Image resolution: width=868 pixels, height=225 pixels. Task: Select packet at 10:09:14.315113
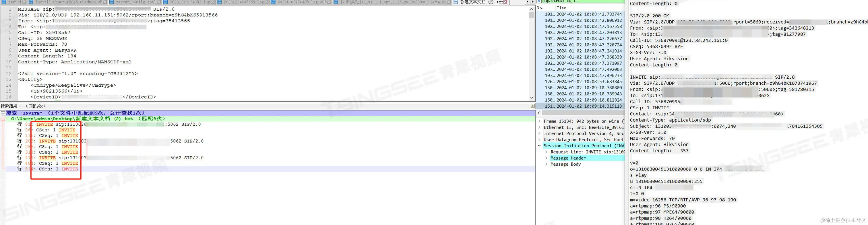[x=580, y=106]
